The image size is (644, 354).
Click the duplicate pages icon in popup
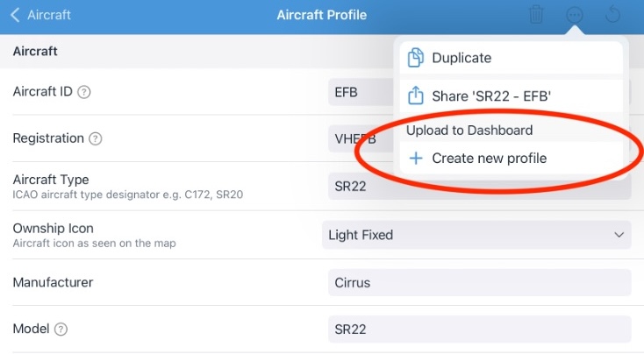click(416, 58)
